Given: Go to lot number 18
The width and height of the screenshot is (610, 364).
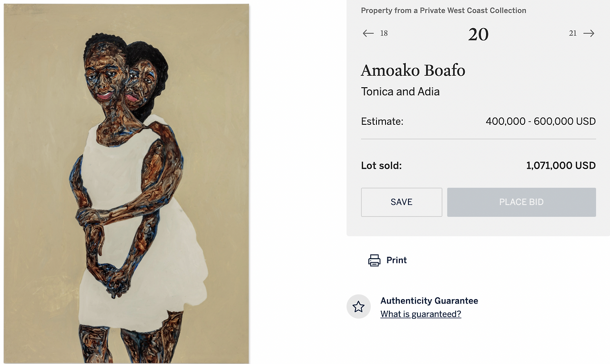Looking at the screenshot, I should click(384, 33).
